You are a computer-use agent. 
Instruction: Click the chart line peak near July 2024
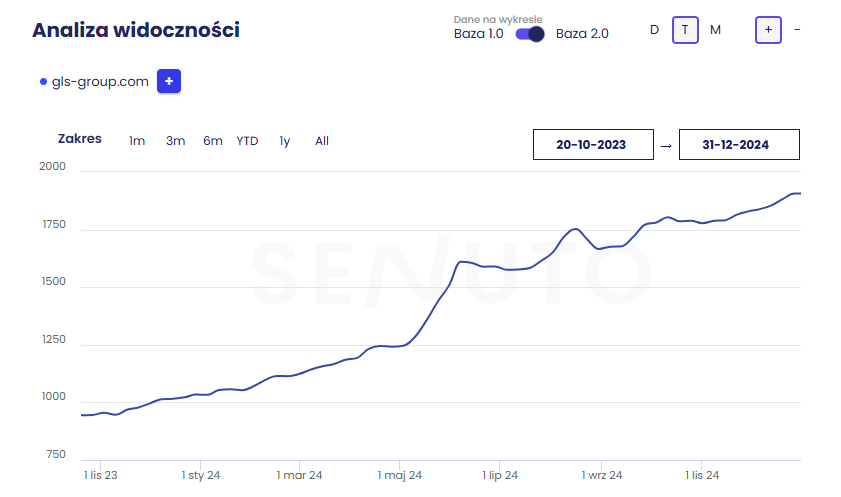coord(462,262)
